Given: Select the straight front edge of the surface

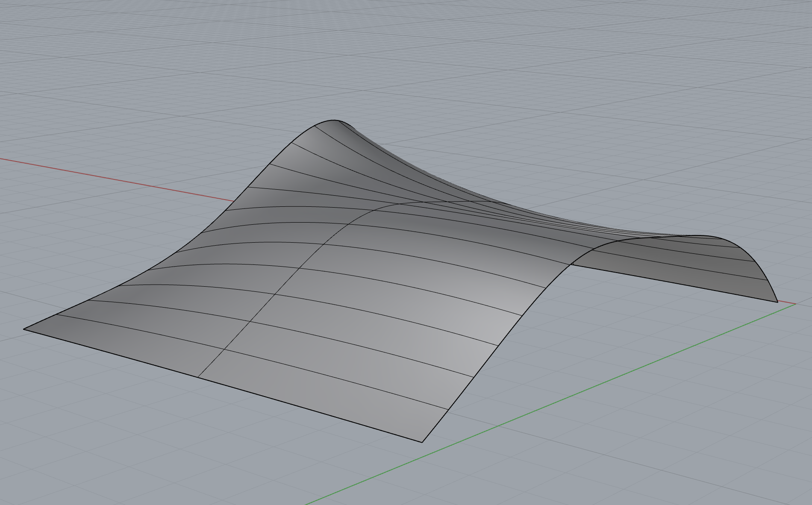Looking at the screenshot, I should (222, 385).
